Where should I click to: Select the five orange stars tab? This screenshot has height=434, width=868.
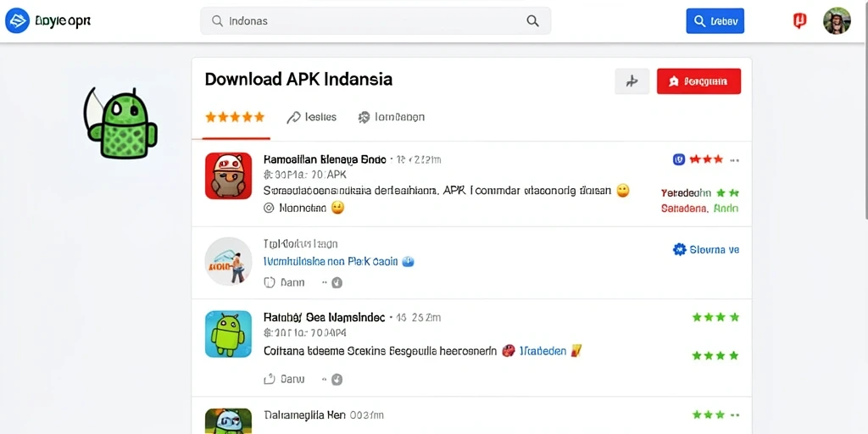(235, 117)
